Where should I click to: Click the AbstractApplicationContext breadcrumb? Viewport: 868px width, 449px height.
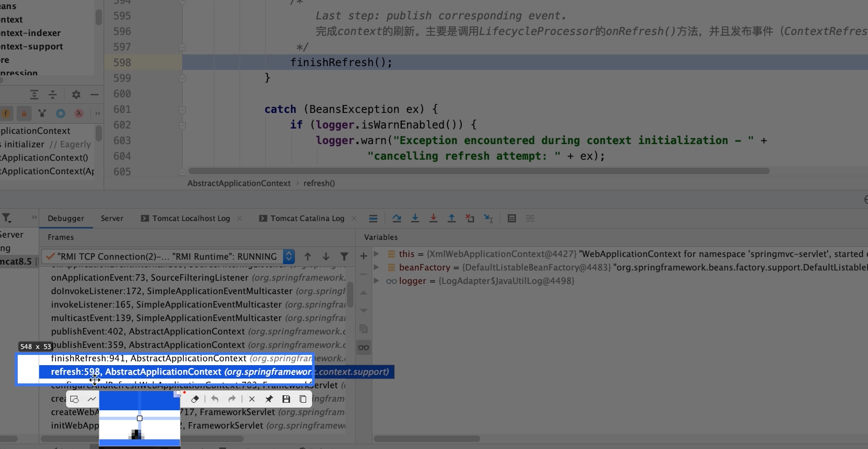click(x=239, y=183)
